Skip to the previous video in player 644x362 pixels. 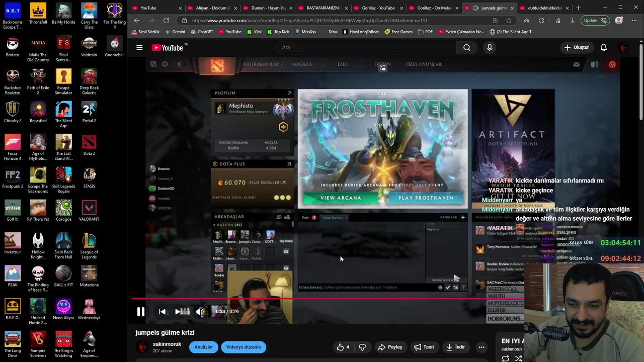pyautogui.click(x=162, y=312)
